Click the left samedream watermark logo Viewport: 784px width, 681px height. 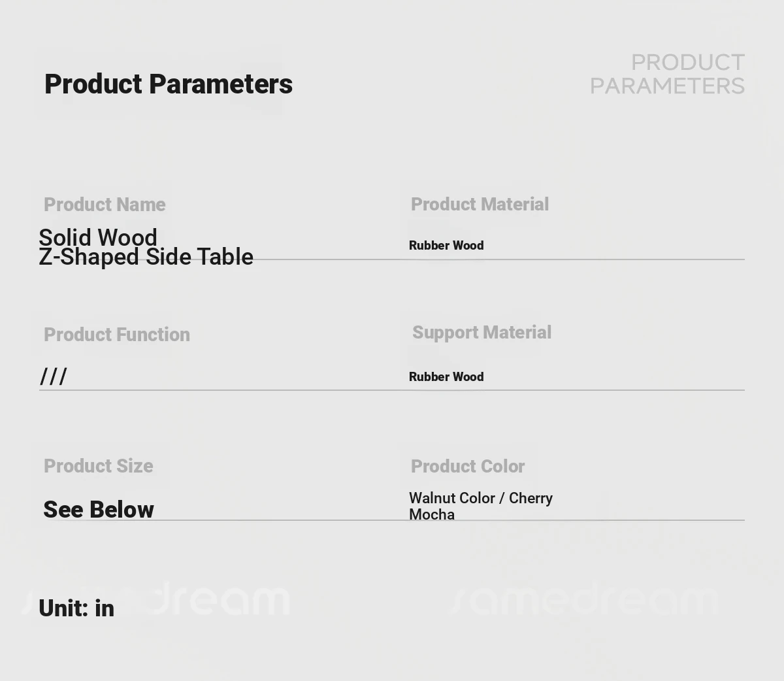pyautogui.click(x=157, y=598)
